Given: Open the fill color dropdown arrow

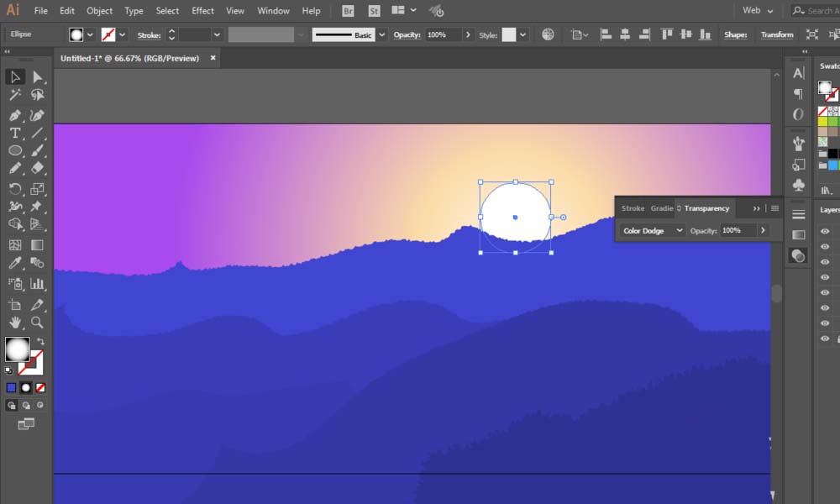Looking at the screenshot, I should [x=90, y=34].
